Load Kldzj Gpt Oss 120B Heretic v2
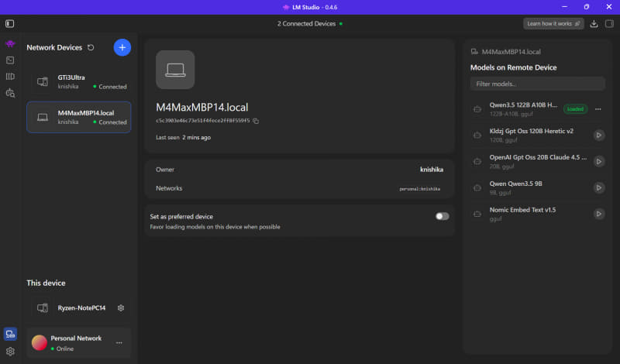The image size is (620, 364). [599, 136]
